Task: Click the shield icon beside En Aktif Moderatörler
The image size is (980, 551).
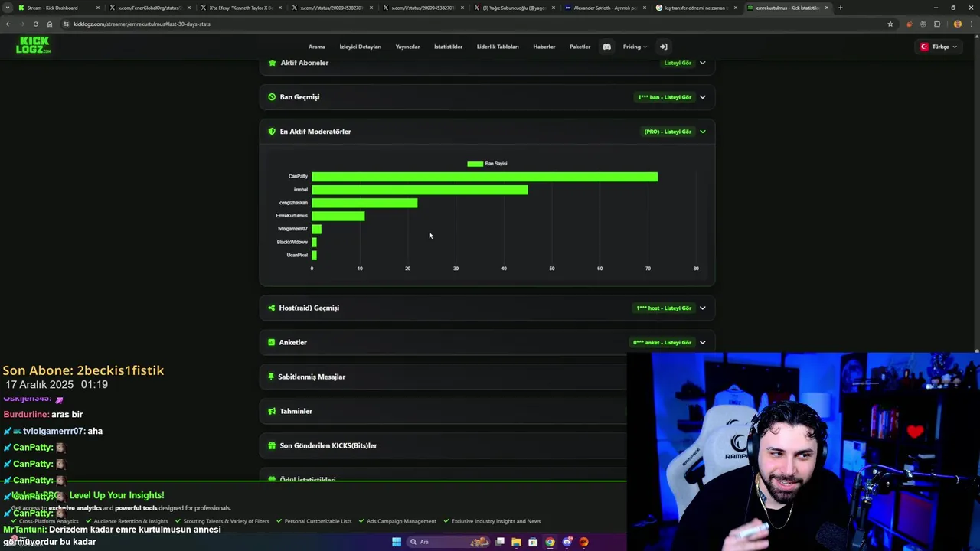Action: [x=272, y=132]
